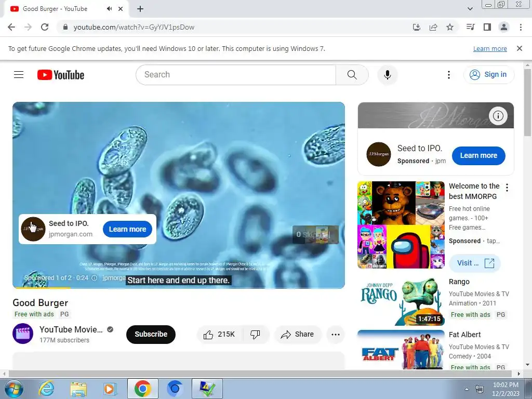The image size is (532, 399).
Task: Click the Rango video title
Action: (x=459, y=282)
